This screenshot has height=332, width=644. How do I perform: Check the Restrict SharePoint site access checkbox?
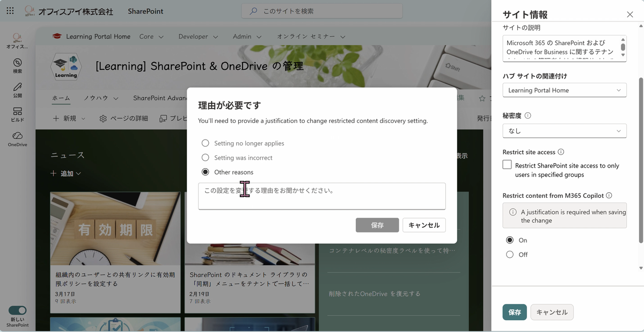[507, 165]
